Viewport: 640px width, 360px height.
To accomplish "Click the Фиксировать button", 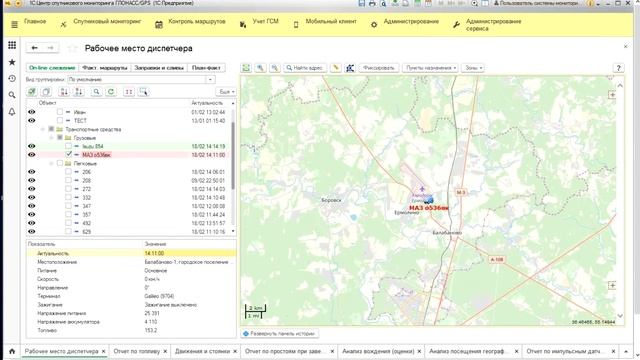I will 378,68.
